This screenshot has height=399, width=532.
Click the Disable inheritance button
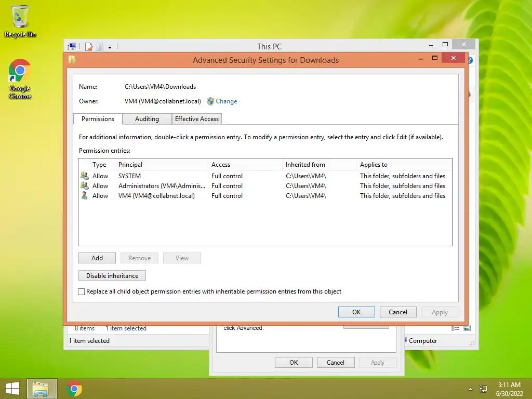coord(112,275)
